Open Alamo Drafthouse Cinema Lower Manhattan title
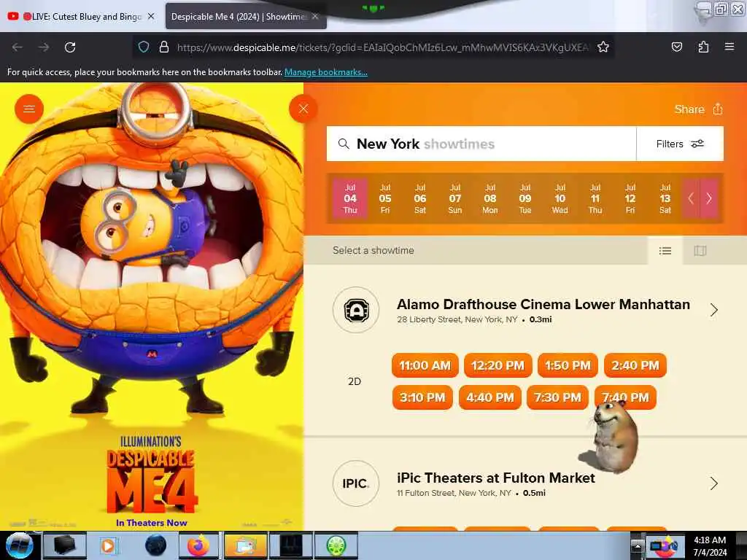 543,304
